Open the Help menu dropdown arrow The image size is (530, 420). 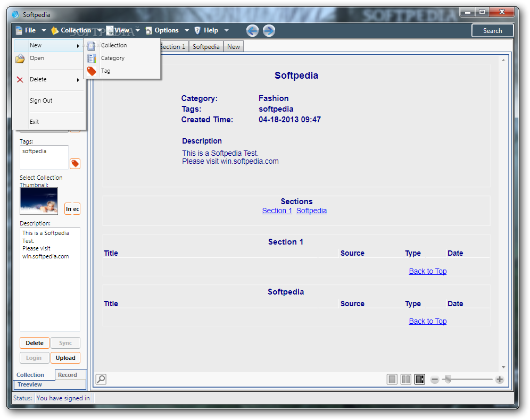point(227,30)
